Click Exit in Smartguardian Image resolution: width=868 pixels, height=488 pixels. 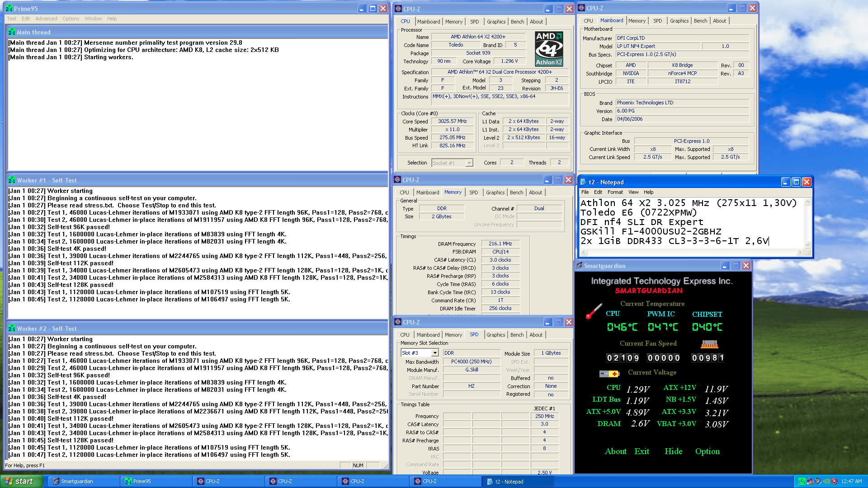point(642,451)
